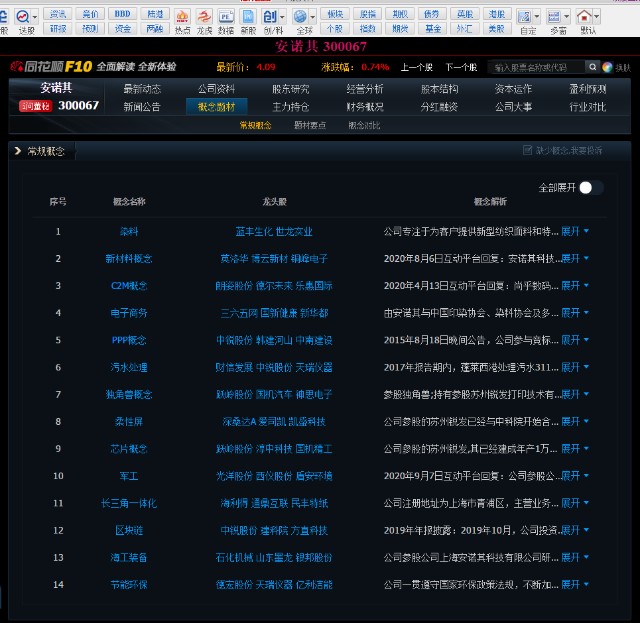Switch to the 行业对比 tab
The image size is (640, 623).
point(588,107)
